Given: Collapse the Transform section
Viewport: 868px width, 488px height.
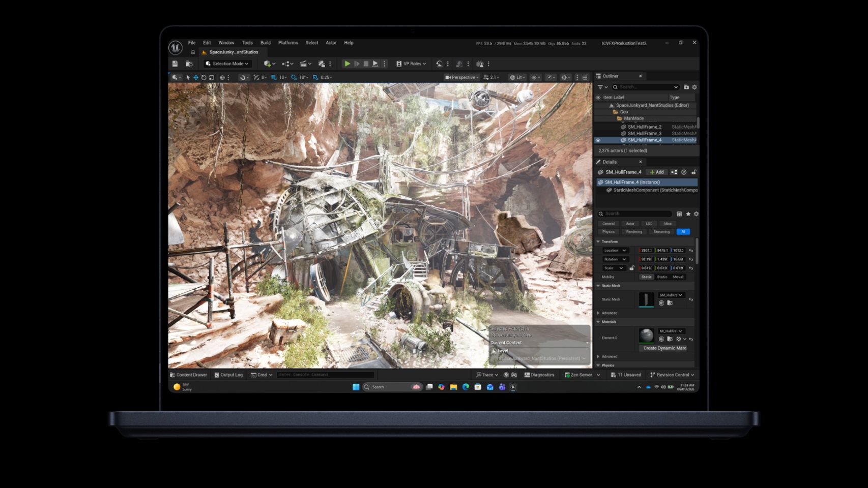Looking at the screenshot, I should [598, 241].
